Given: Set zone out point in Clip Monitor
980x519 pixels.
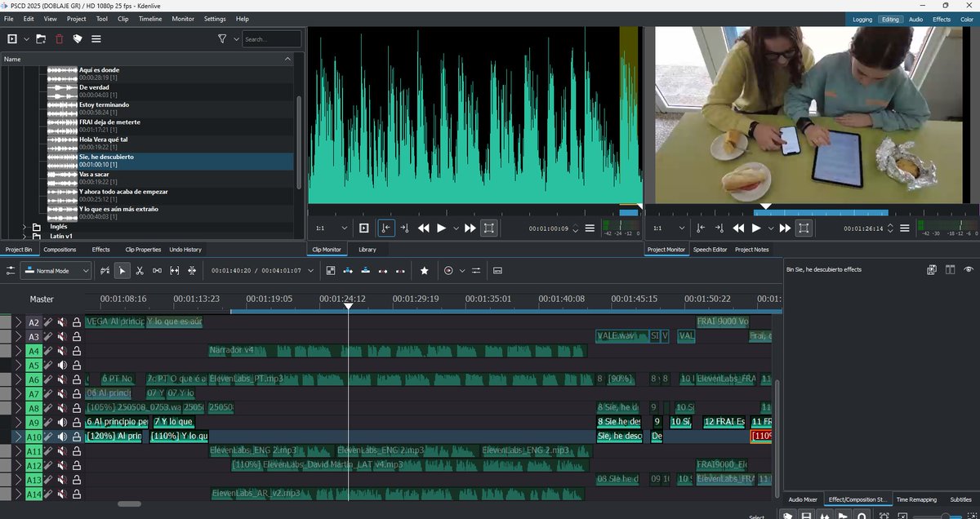Looking at the screenshot, I should 404,228.
